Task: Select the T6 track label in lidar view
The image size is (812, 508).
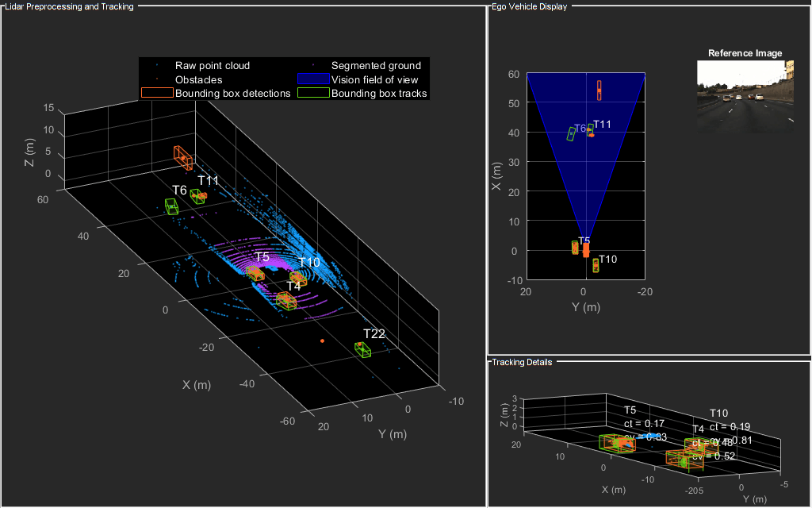Action: [179, 190]
